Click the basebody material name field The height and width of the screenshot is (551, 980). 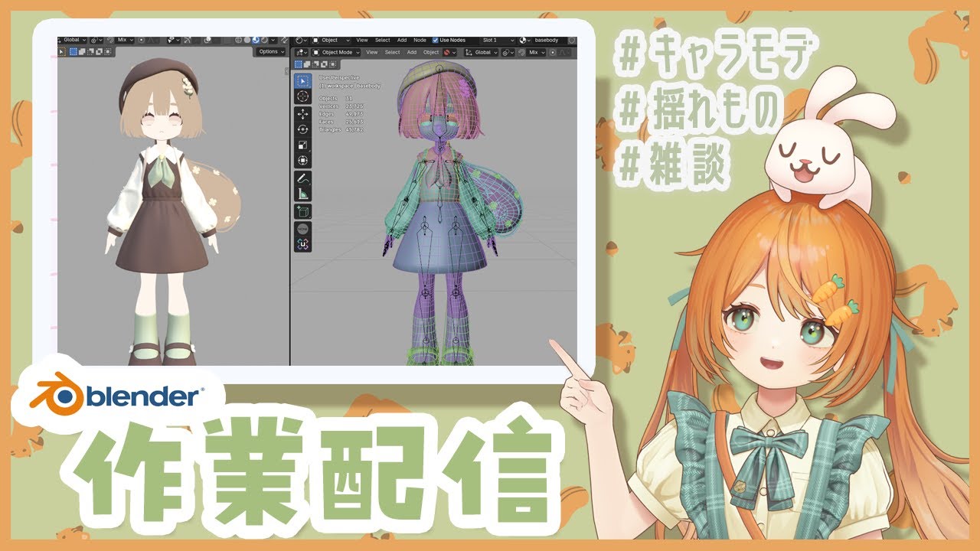point(549,40)
